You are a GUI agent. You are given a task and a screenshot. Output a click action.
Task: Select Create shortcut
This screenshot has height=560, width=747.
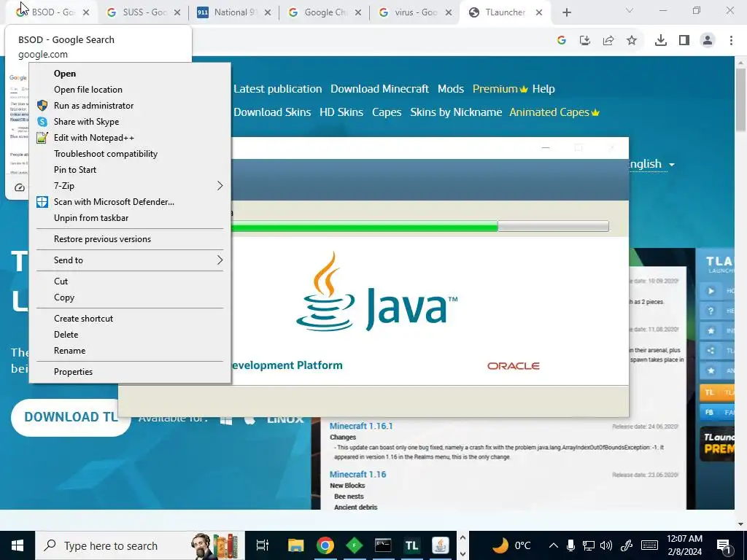pos(130,319)
